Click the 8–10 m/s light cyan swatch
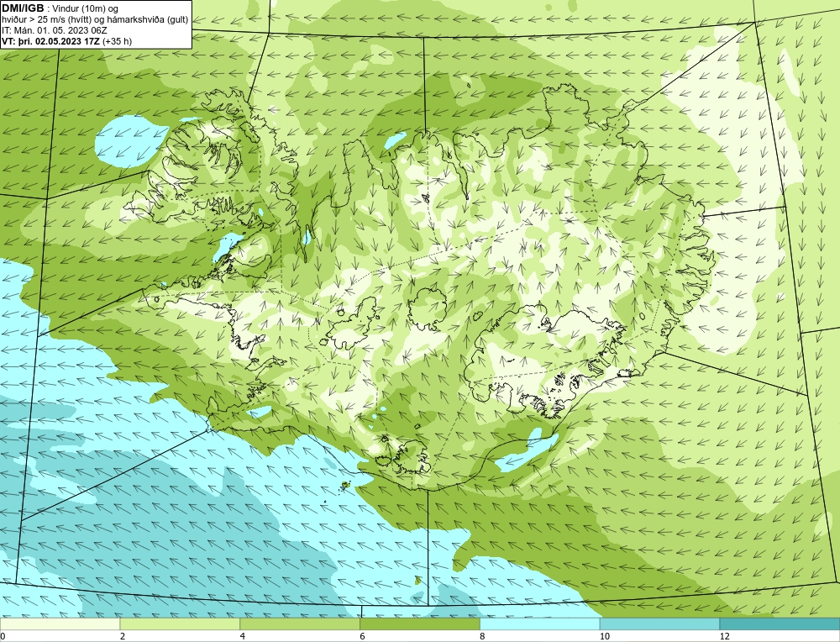The height and width of the screenshot is (642, 840). [540, 624]
